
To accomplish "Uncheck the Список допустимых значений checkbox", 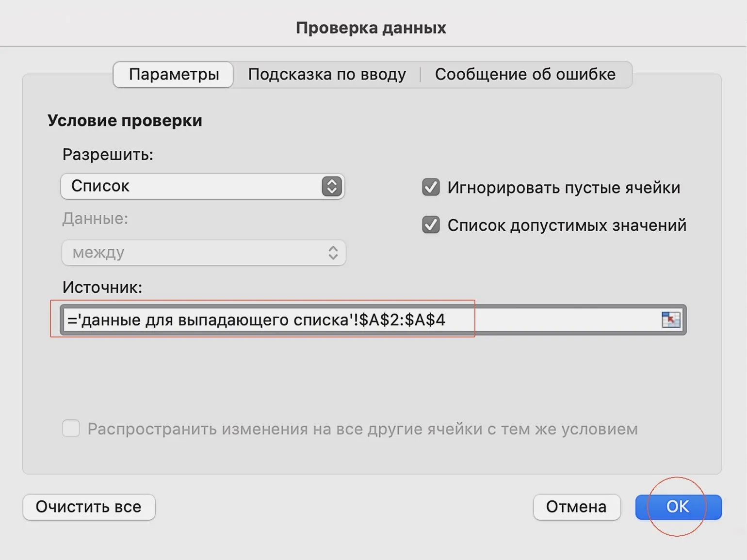I will (x=431, y=225).
